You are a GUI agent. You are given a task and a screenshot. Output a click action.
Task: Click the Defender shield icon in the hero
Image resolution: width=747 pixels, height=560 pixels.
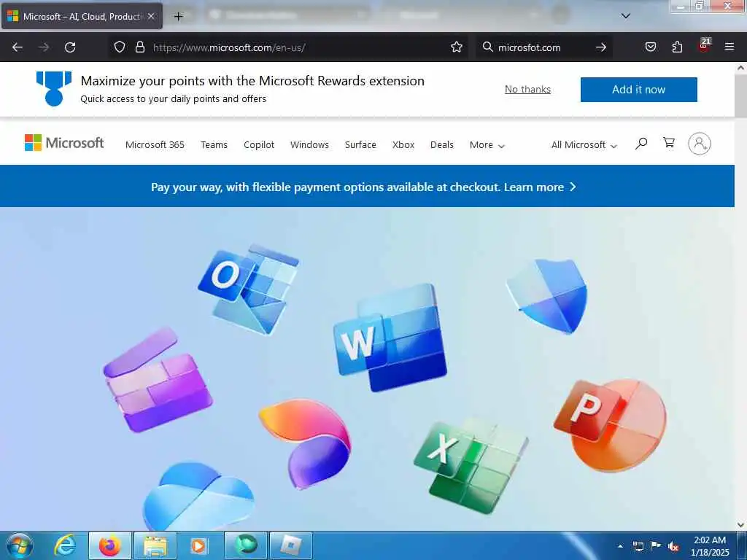coord(547,296)
